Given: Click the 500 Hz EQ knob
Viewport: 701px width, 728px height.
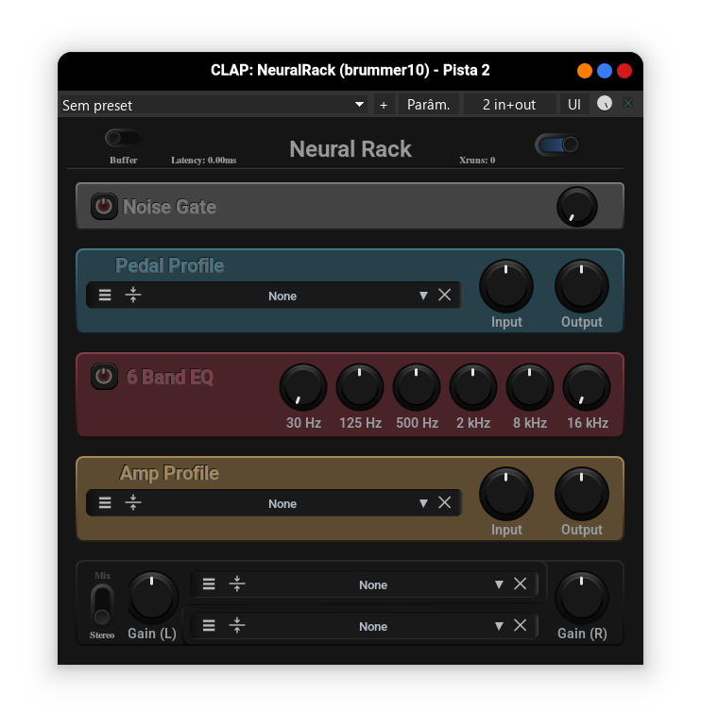Looking at the screenshot, I should pos(417,387).
